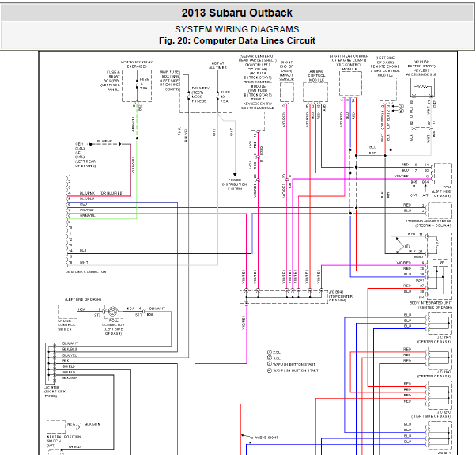Click "(OR BLU/RED)" text at data link pin 4
This screenshot has width=476, height=455.
[111, 193]
